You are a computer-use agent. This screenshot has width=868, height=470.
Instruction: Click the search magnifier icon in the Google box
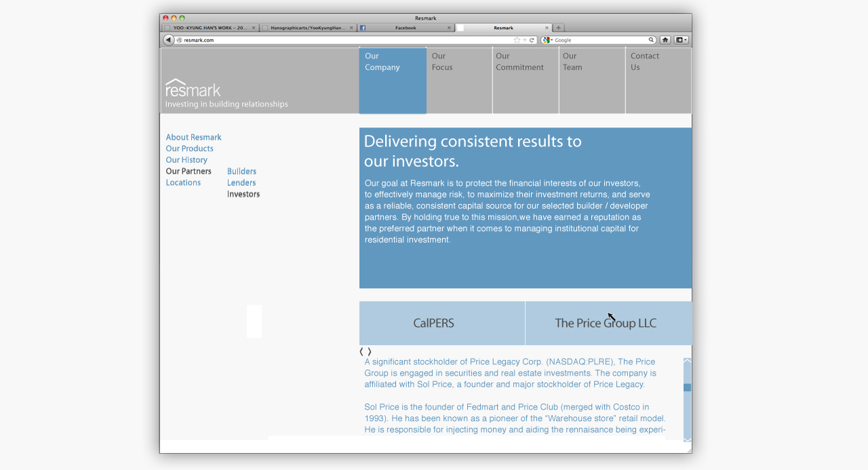click(x=651, y=40)
